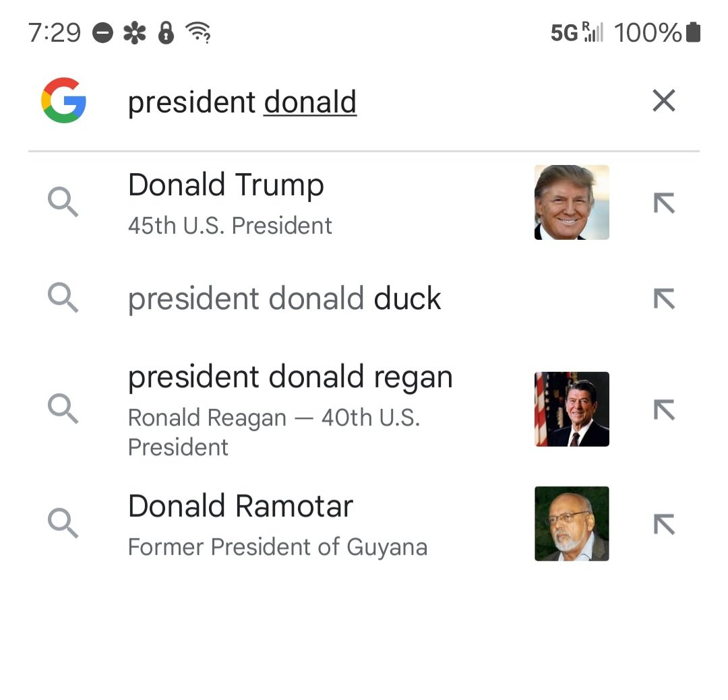
Task: Tap the battery indicator in status bar
Action: (693, 32)
